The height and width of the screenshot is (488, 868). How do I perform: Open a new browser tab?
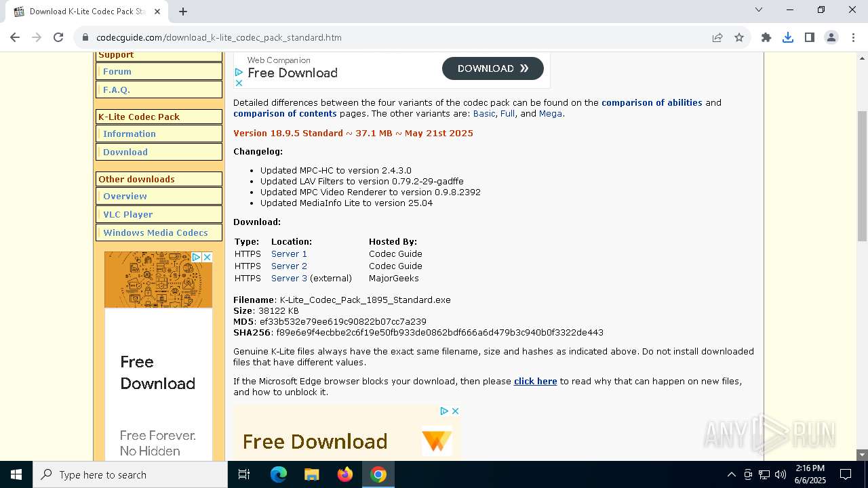point(183,11)
